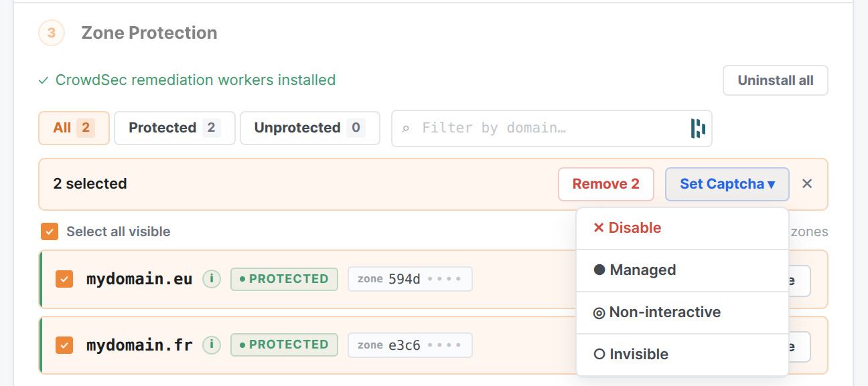Switch to the Unprotected filter tab
The width and height of the screenshot is (868, 386).
tap(310, 128)
